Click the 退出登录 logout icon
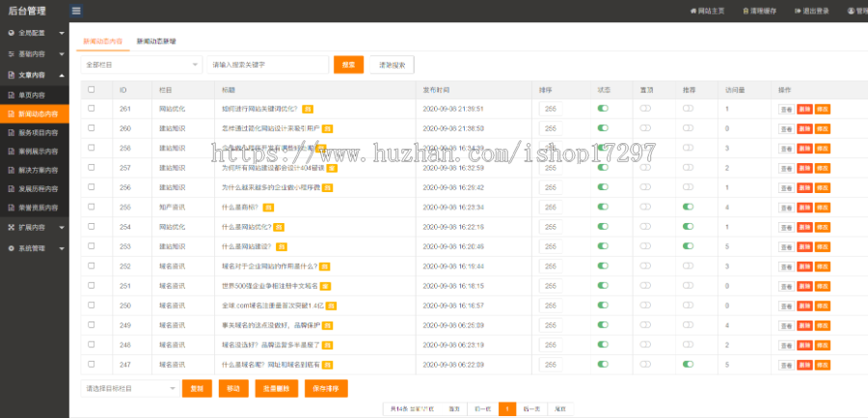The image size is (868, 418). click(x=796, y=11)
